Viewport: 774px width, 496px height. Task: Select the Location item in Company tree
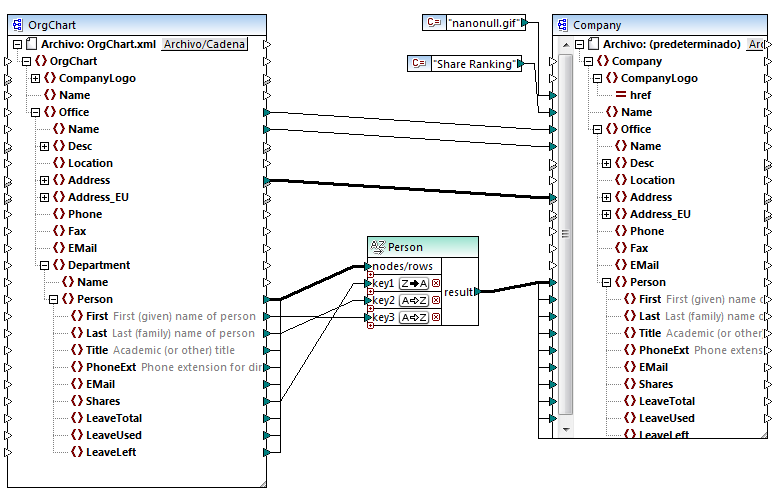pyautogui.click(x=651, y=180)
